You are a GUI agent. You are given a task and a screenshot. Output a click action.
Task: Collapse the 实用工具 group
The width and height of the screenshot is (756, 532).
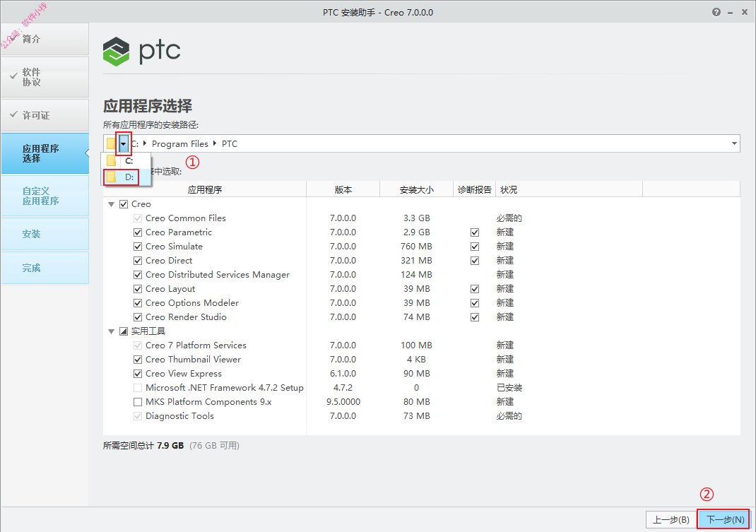click(112, 331)
